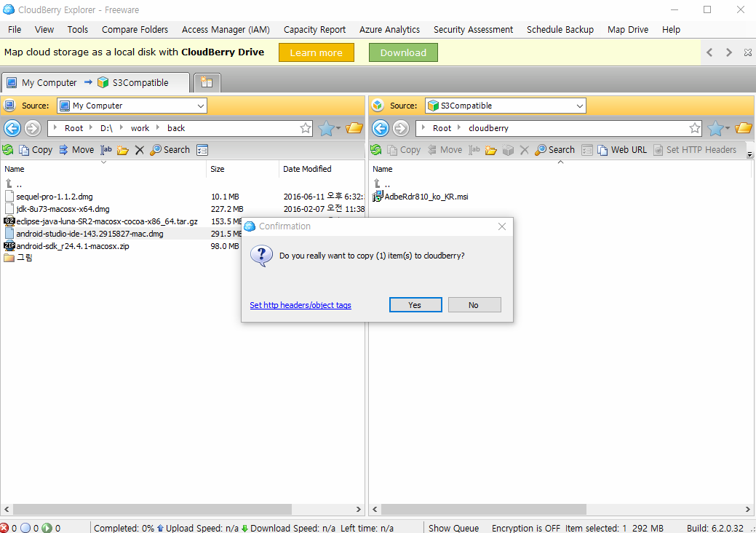Click the Learn more button
Image resolution: width=756 pixels, height=533 pixels.
[x=317, y=52]
